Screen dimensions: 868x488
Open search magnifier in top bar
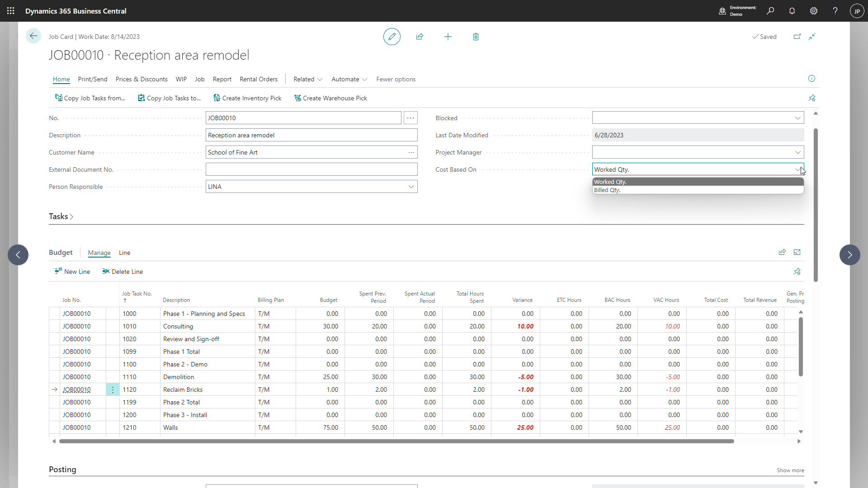pyautogui.click(x=770, y=11)
